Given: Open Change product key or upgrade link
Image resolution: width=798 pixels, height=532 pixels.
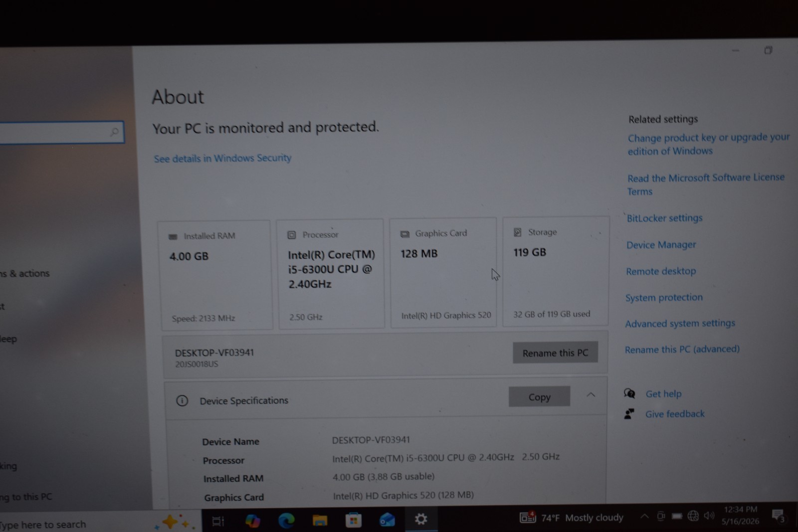Looking at the screenshot, I should [x=708, y=144].
